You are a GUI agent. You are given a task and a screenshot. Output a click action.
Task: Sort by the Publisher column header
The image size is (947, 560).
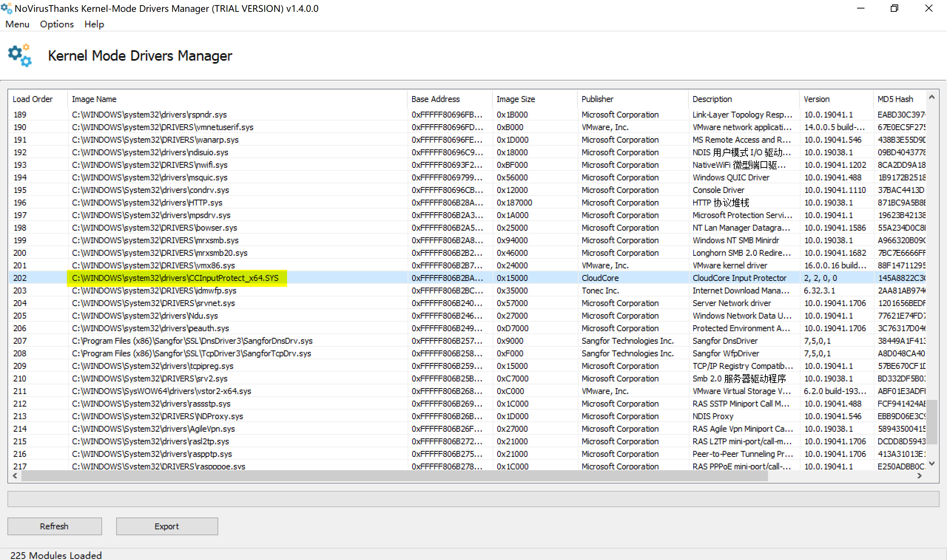pos(633,99)
